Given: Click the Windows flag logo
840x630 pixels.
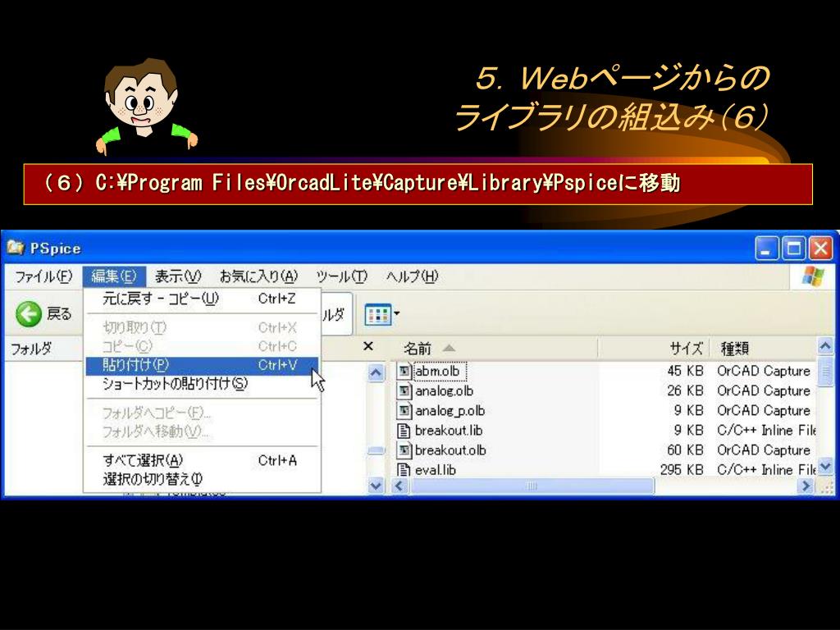Looking at the screenshot, I should 813,277.
